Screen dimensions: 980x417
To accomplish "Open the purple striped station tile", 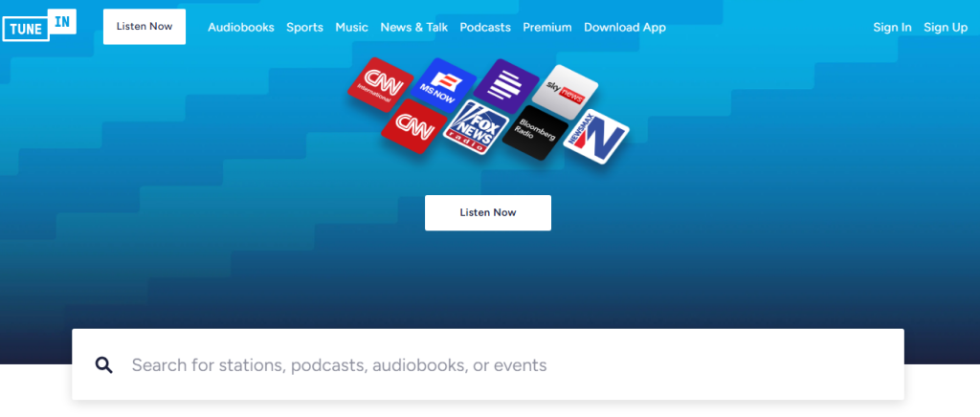I will pyautogui.click(x=505, y=86).
